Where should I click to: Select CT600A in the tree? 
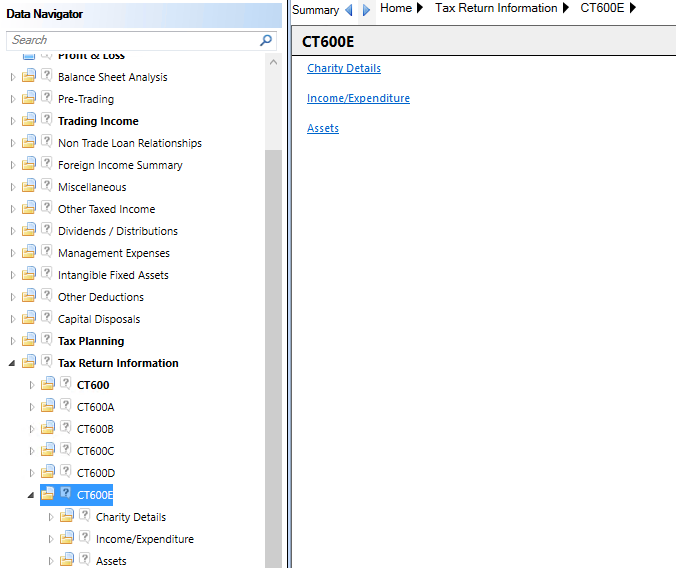point(95,407)
